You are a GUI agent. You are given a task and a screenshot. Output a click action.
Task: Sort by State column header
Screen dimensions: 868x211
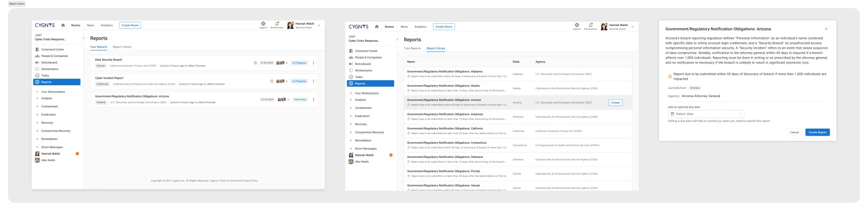tap(516, 62)
